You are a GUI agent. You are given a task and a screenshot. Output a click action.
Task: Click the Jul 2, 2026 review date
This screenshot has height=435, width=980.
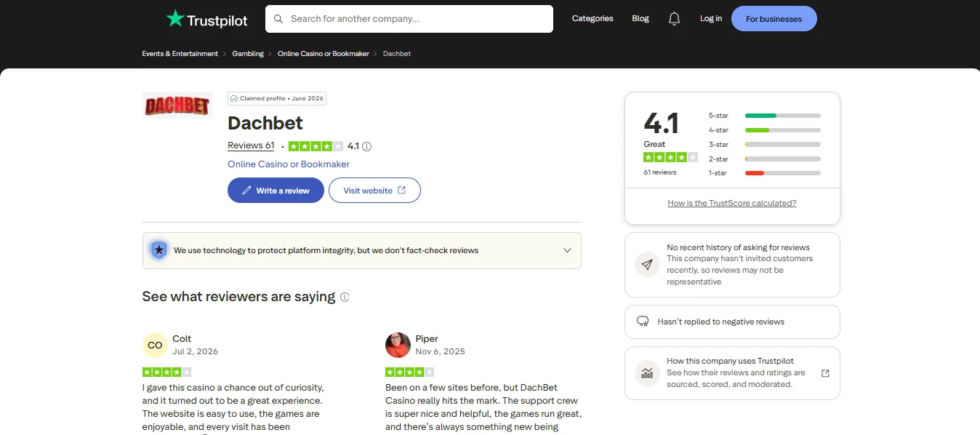click(195, 351)
